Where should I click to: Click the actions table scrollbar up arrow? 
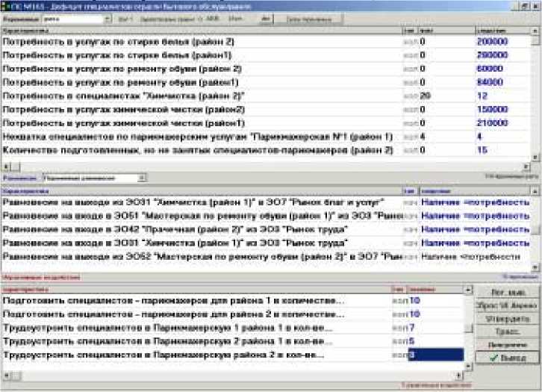coord(468,290)
